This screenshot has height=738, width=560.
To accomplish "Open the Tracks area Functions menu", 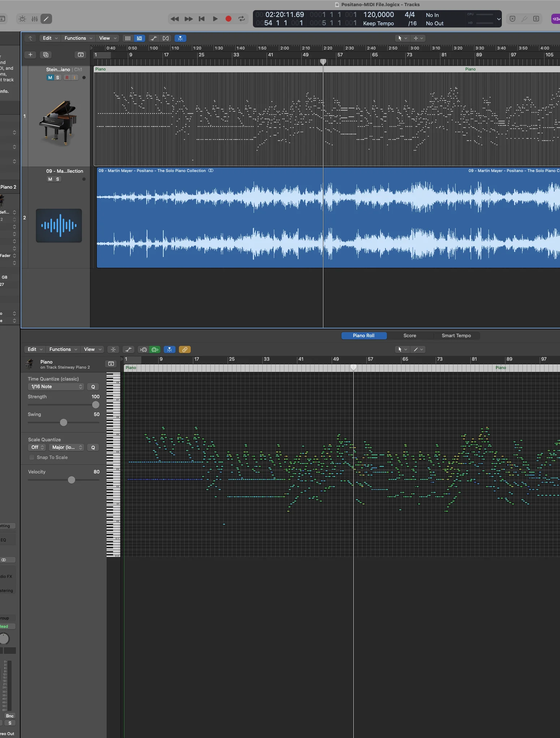I will [x=78, y=38].
